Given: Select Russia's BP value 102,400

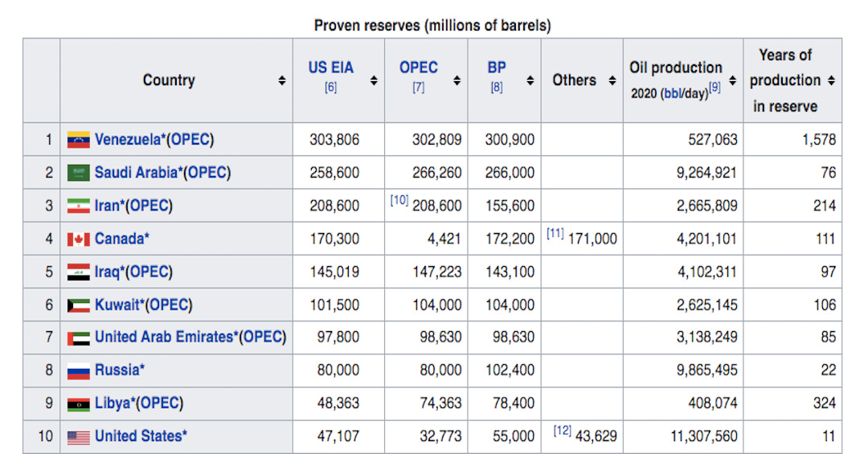Looking at the screenshot, I should click(510, 370).
